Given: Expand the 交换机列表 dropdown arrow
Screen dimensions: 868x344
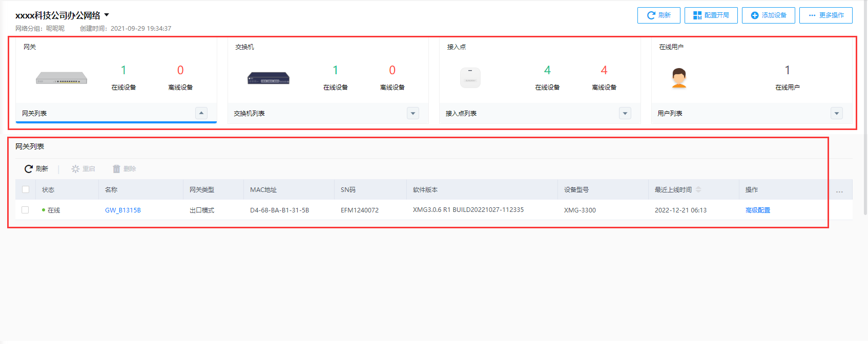Looking at the screenshot, I should (413, 113).
